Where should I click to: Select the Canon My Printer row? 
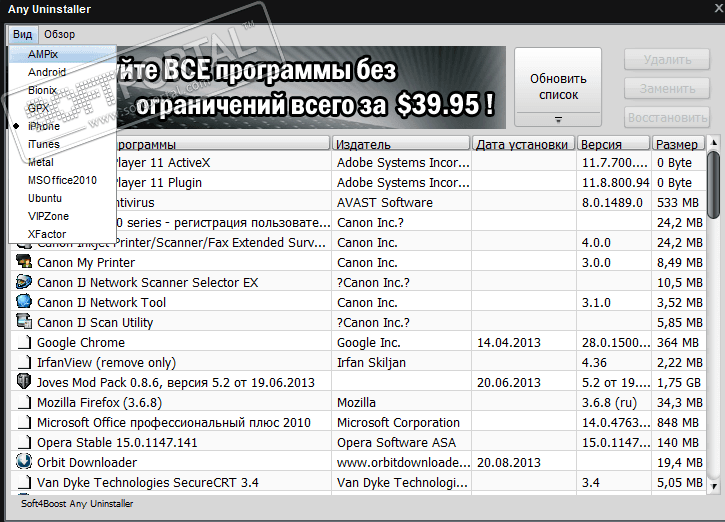pyautogui.click(x=358, y=263)
